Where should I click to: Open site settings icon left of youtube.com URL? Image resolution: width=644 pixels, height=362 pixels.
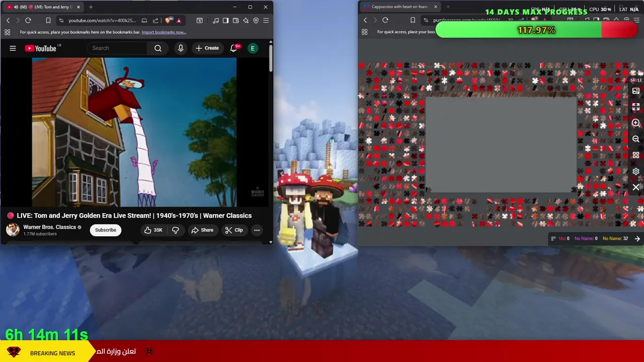point(61,20)
